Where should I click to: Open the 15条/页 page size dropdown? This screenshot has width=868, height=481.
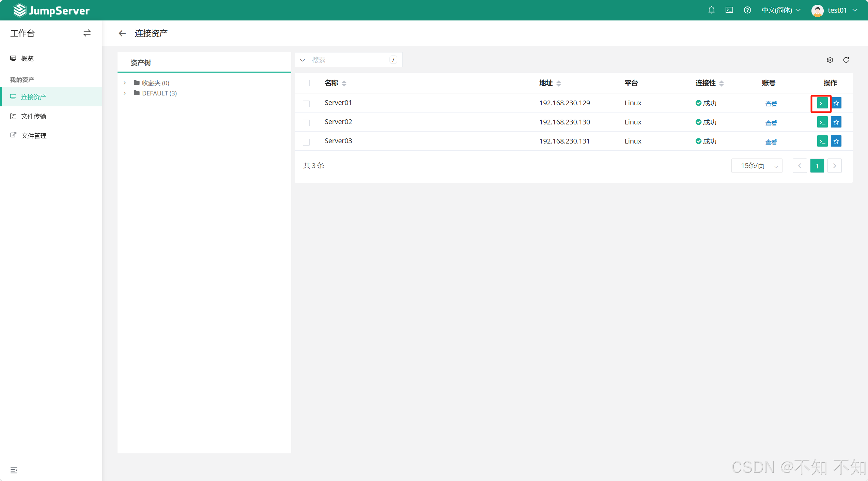point(757,166)
